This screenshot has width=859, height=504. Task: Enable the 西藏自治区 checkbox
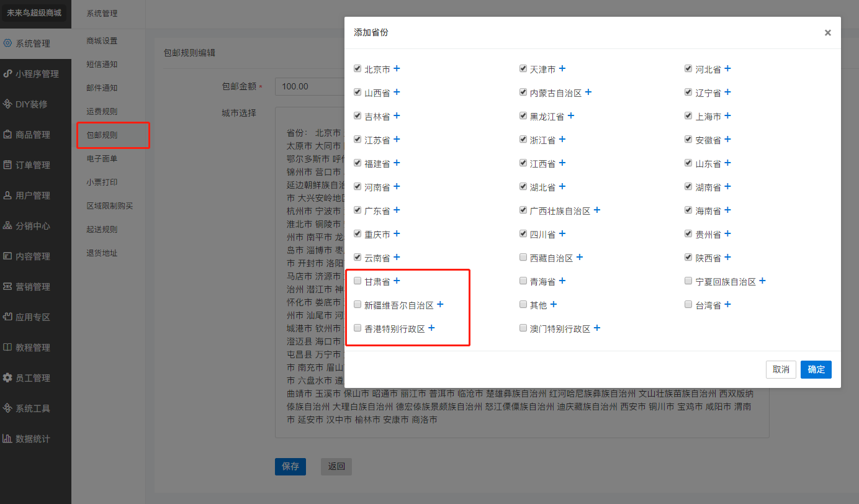[523, 258]
